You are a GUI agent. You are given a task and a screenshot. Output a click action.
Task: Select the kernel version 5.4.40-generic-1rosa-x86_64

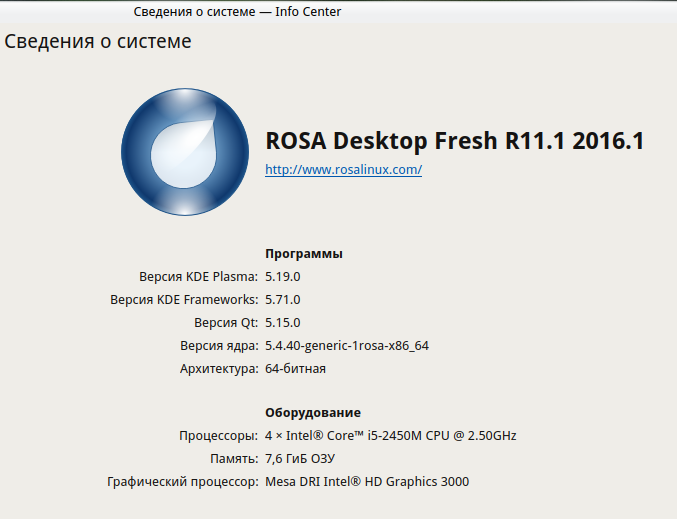pos(347,346)
